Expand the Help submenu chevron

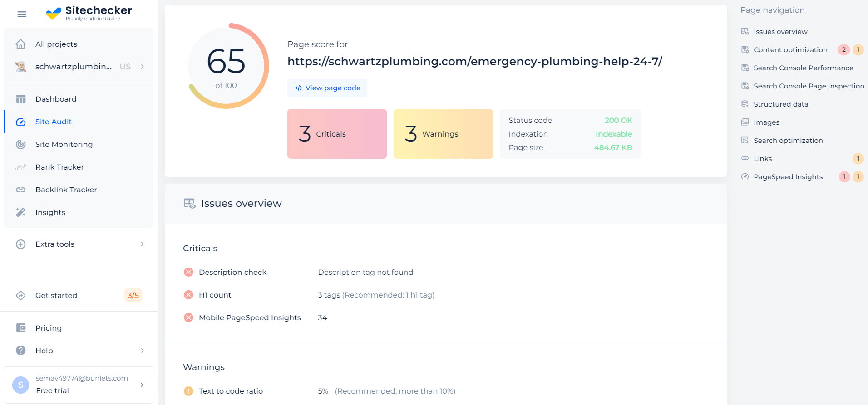143,351
